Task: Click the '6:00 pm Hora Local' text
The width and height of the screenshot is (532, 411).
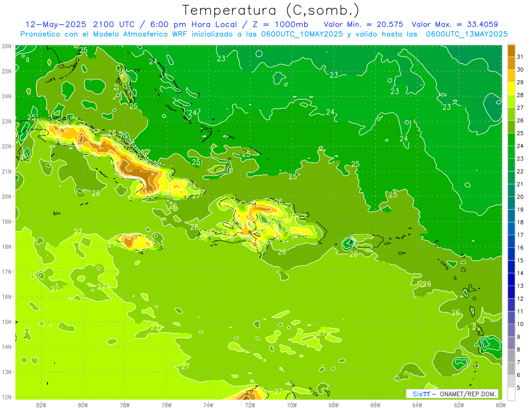Action: point(192,24)
